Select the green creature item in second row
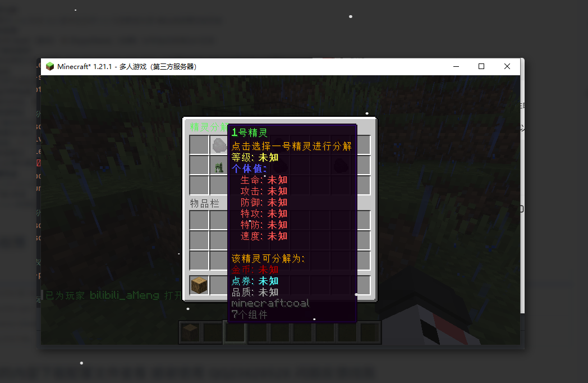 click(x=219, y=166)
